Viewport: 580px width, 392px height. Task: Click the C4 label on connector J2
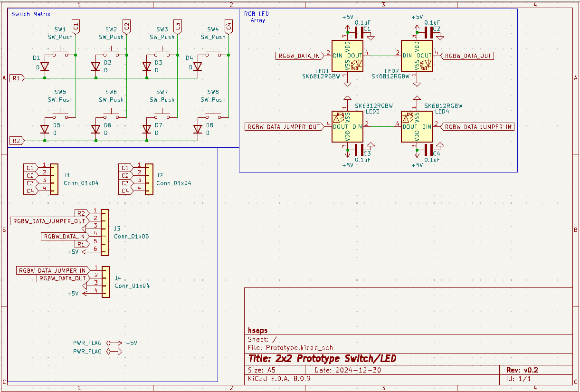point(125,191)
